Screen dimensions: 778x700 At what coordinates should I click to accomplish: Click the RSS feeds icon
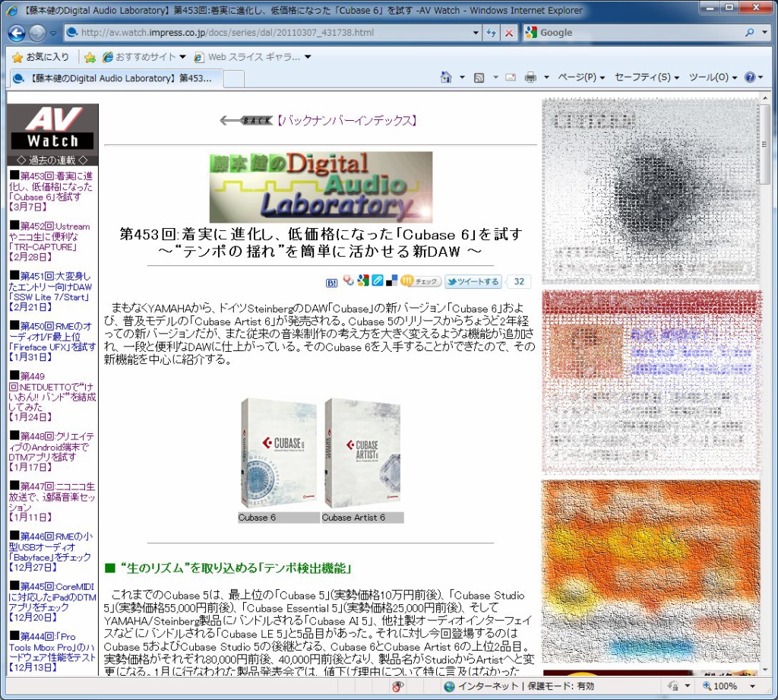coord(479,78)
